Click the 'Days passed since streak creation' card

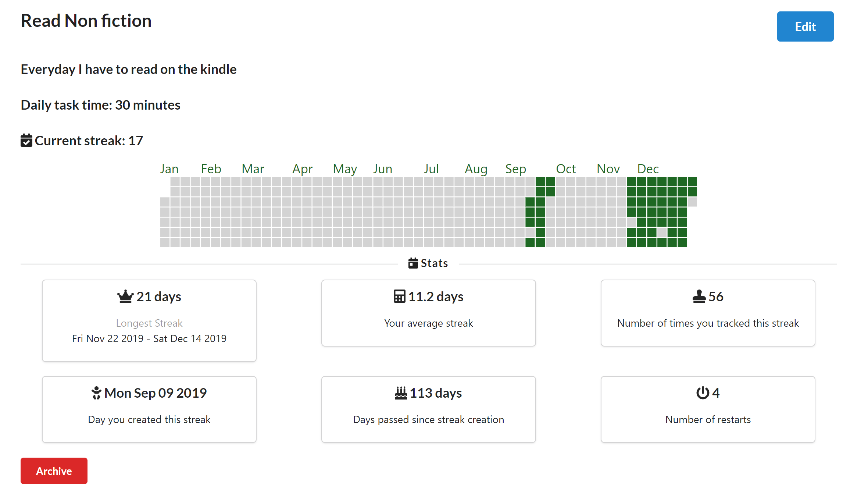point(428,409)
